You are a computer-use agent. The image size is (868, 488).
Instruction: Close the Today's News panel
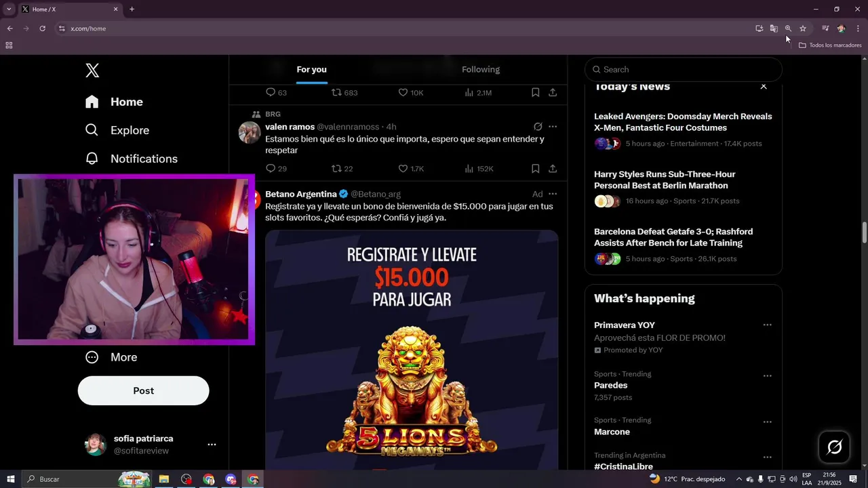pyautogui.click(x=764, y=86)
